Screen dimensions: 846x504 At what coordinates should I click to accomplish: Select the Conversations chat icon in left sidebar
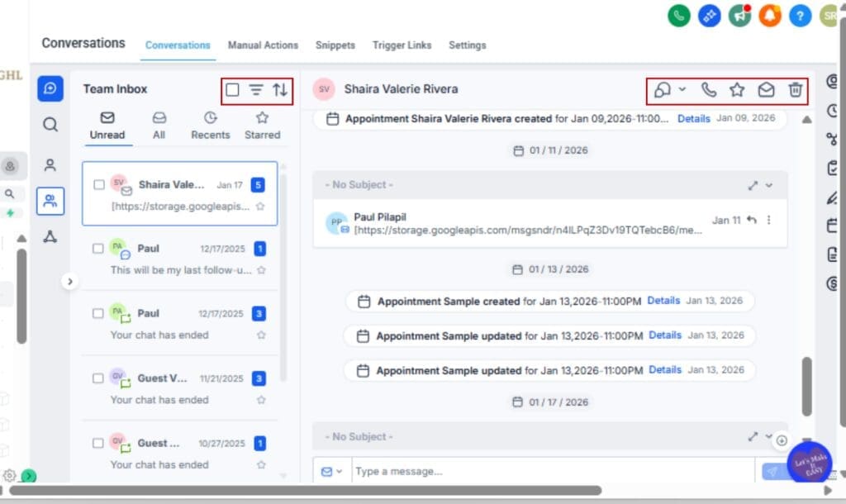tap(50, 88)
